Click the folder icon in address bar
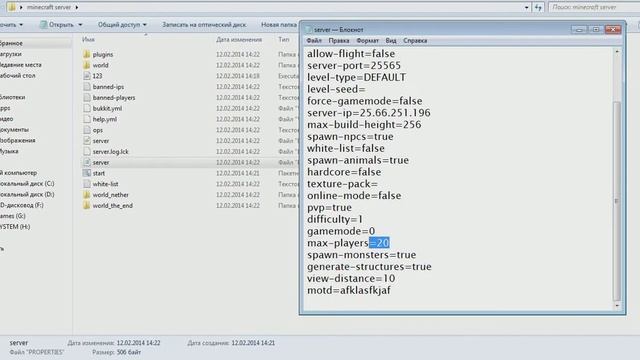Viewport: 640px width, 360px height. coord(11,7)
